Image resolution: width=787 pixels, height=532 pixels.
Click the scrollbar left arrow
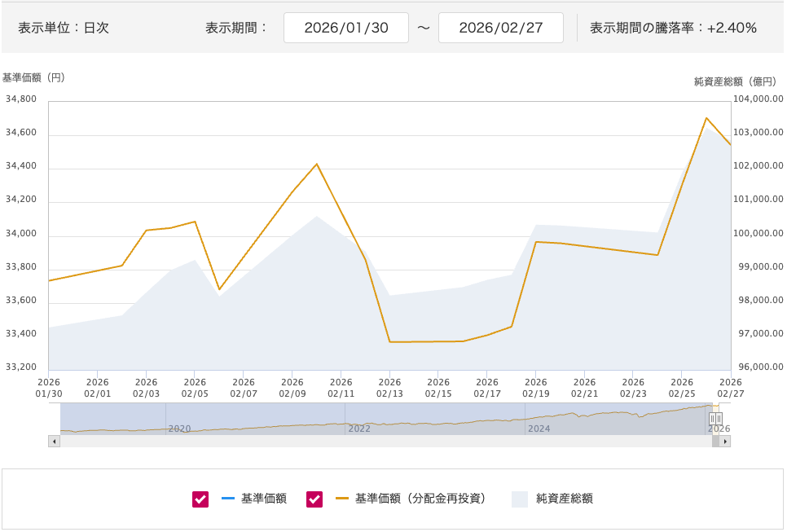click(55, 441)
